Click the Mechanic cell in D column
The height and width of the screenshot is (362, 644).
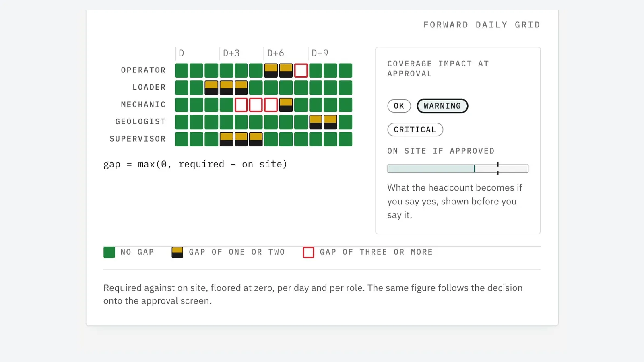pos(182,105)
